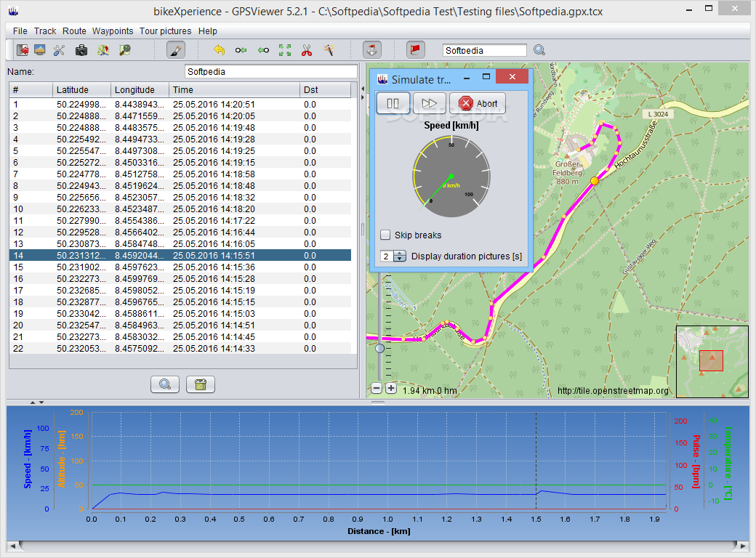Click the picture download icon in toolbar
756x558 pixels.
tap(39, 50)
